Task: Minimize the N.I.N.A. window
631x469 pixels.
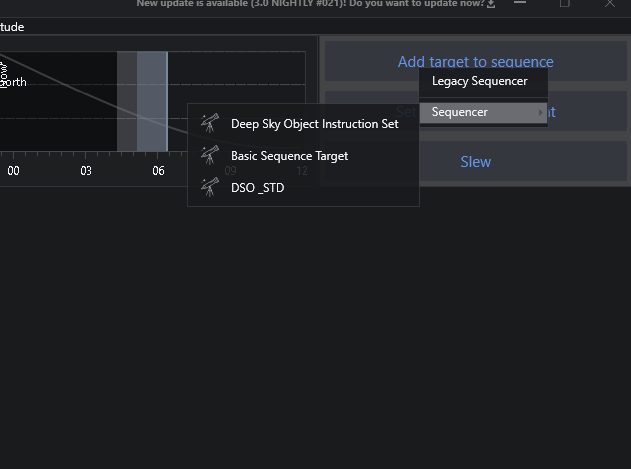Action: [x=520, y=4]
